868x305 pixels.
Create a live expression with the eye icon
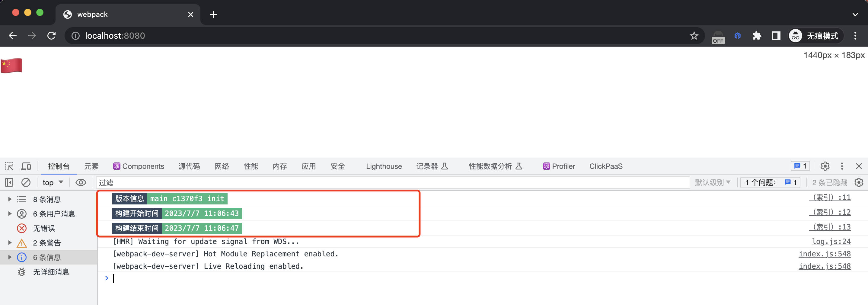[81, 182]
